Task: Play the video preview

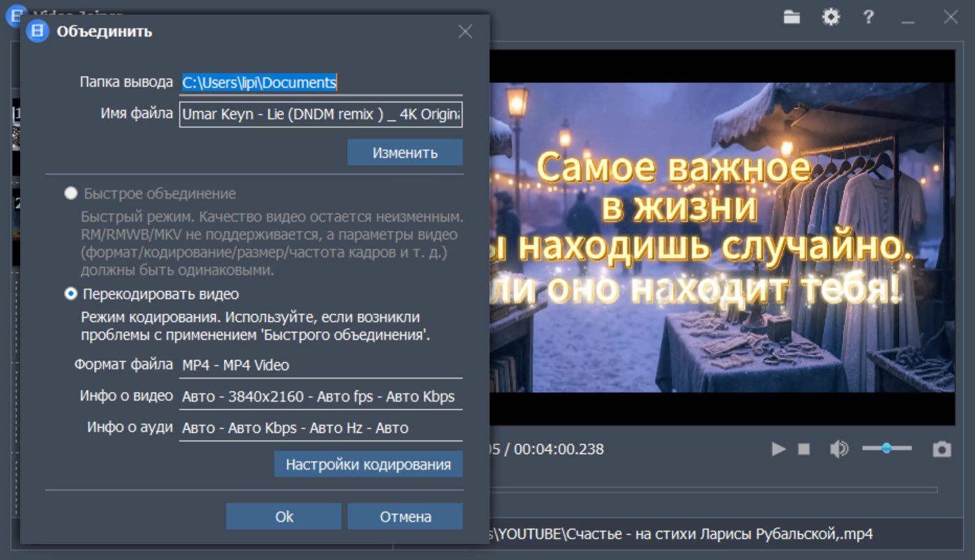Action: pos(778,449)
